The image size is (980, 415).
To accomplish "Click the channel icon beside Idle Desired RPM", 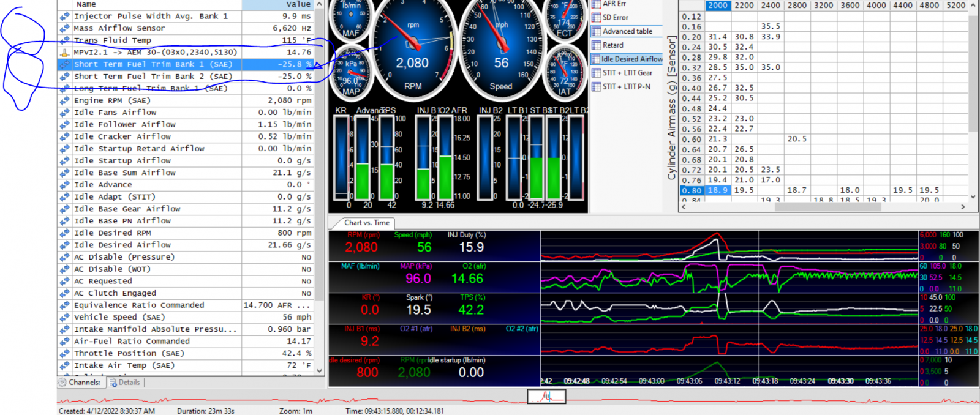I will click(64, 233).
